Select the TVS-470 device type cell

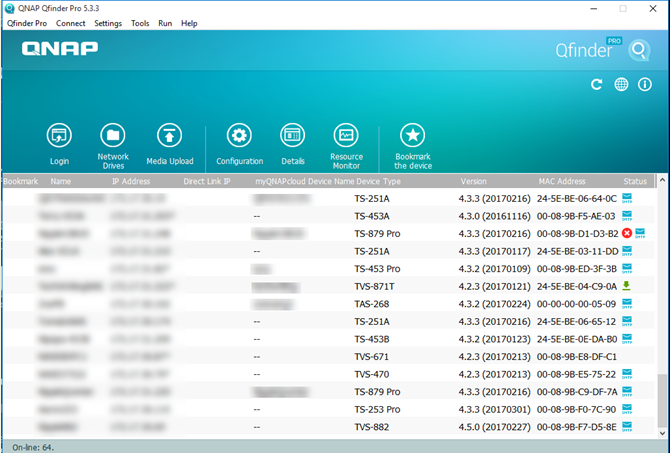tap(372, 374)
